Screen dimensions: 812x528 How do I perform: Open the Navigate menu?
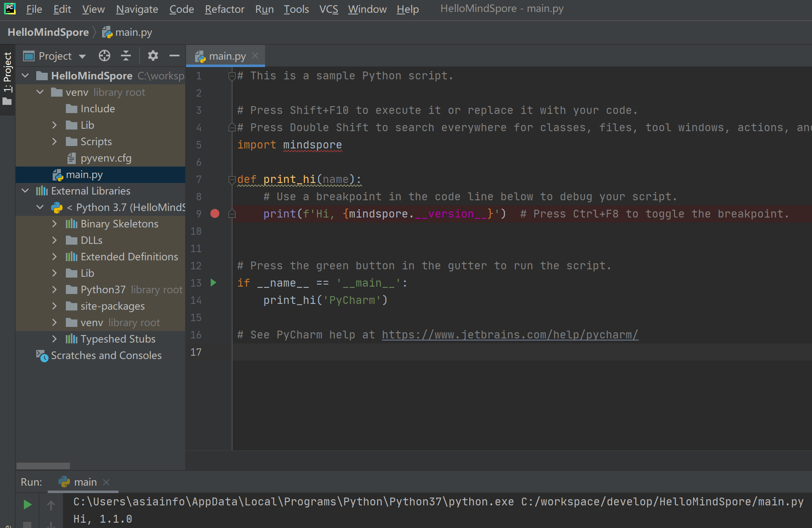[x=137, y=9]
